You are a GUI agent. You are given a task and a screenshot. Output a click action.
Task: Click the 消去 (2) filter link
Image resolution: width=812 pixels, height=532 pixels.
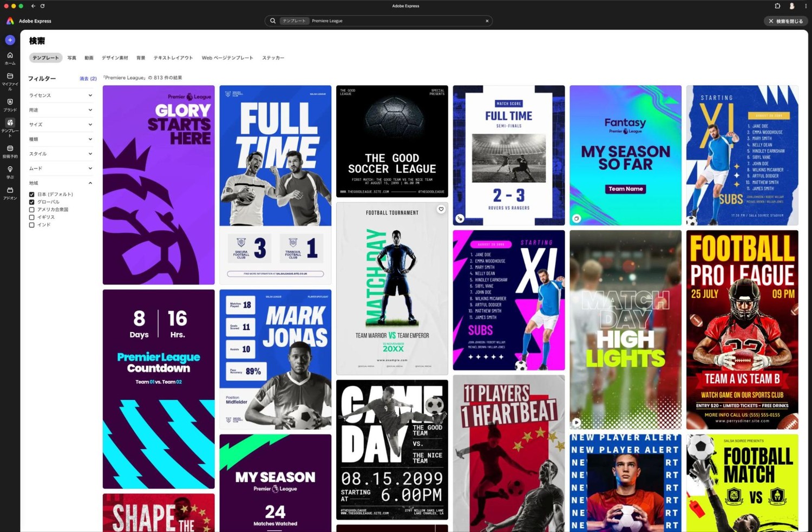[x=88, y=79]
